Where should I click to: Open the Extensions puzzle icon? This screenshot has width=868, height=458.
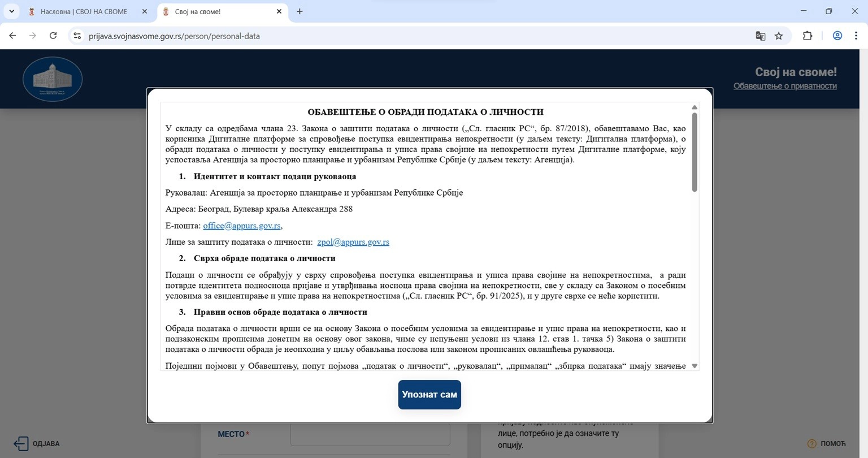click(x=808, y=36)
